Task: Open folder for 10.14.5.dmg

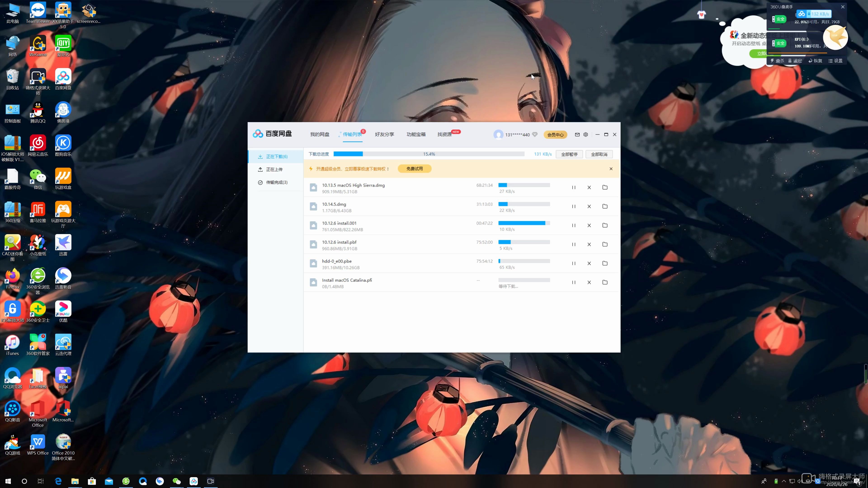Action: coord(605,206)
